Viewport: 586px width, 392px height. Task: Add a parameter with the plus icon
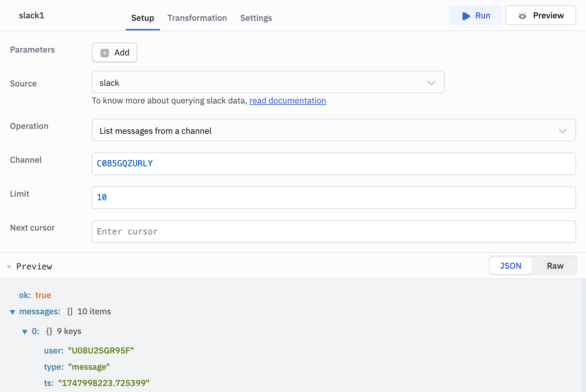(x=104, y=52)
